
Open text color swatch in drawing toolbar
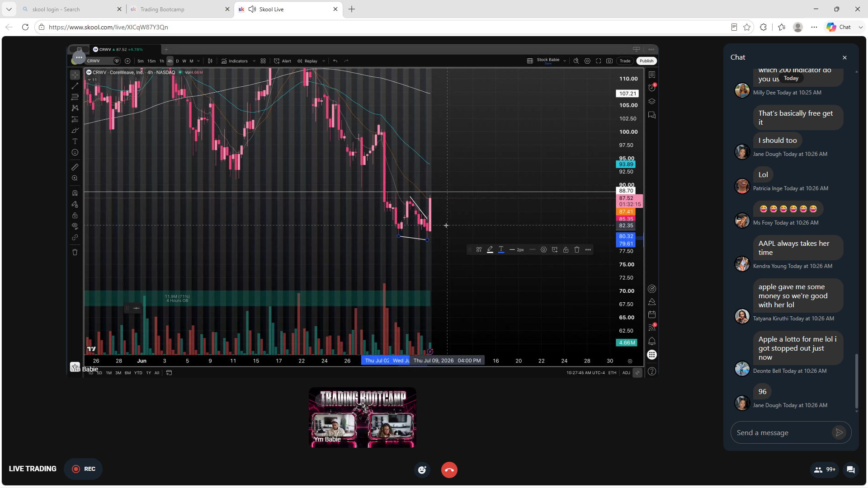click(501, 250)
